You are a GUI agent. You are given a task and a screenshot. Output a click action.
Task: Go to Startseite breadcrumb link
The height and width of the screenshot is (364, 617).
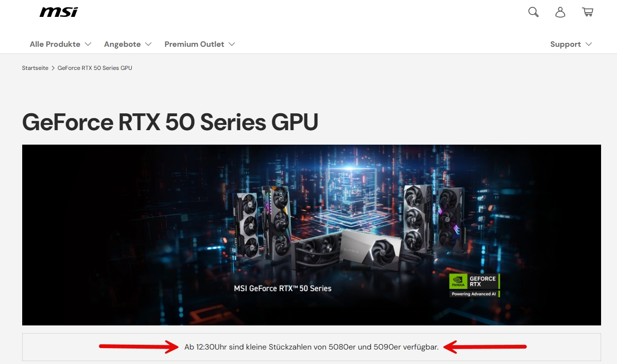coord(35,68)
